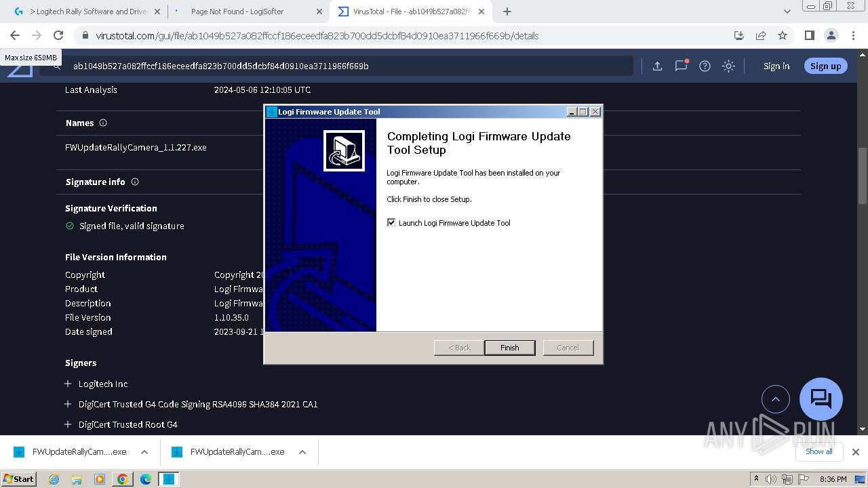
Task: Open the VirusTotal chat widget
Action: point(821,399)
